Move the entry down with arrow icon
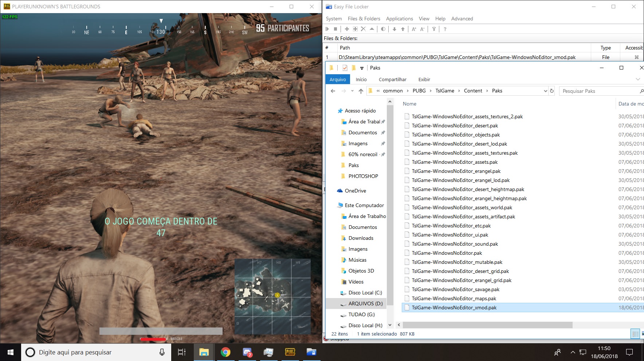This screenshot has width=644, height=361. click(394, 29)
